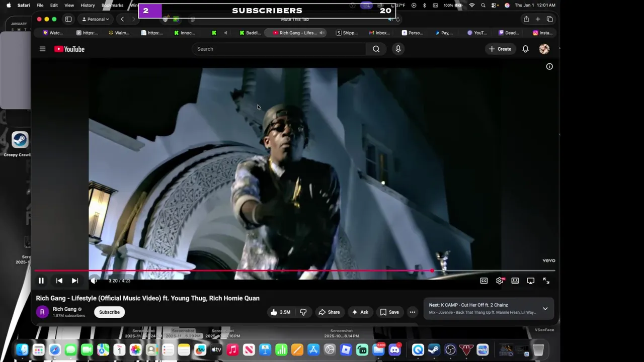Toggle theater mode in the player
The height and width of the screenshot is (362, 644).
coord(515,281)
